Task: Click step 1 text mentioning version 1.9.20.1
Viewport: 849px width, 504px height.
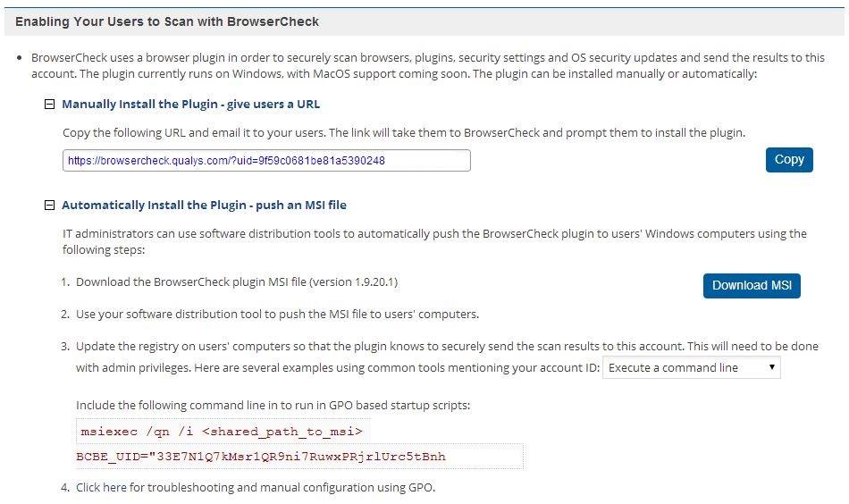Action: tap(237, 282)
